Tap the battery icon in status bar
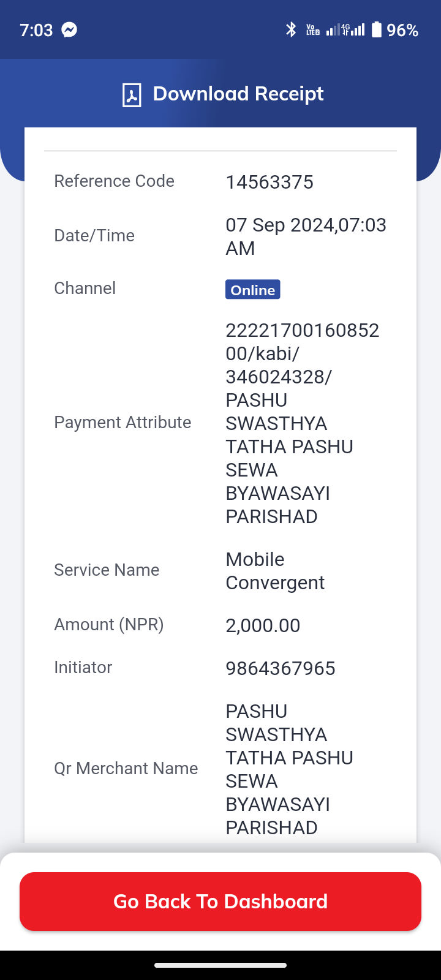This screenshot has width=441, height=980. [x=376, y=29]
